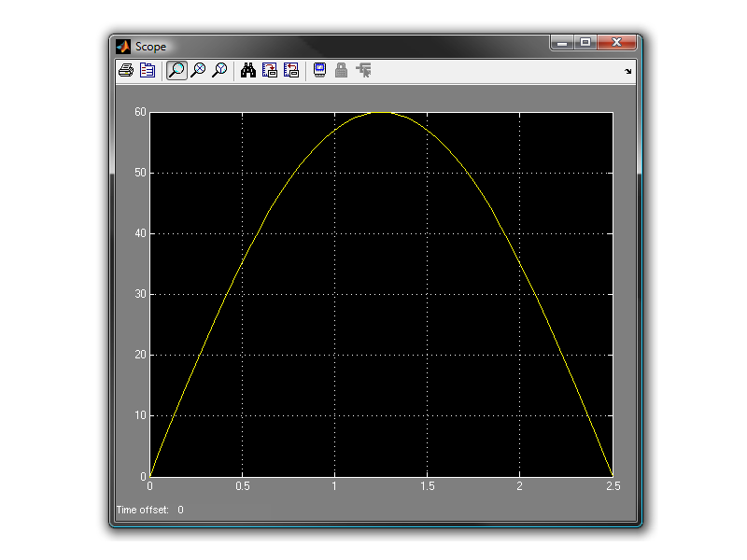Viewport: 747px width, 560px height.
Task: Toggle the lock axes selection padlock
Action: (x=341, y=71)
